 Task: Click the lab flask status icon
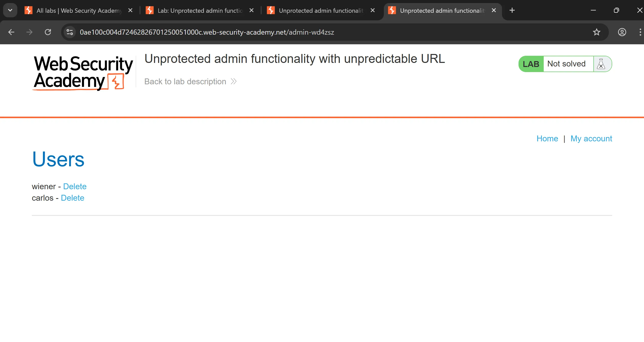tap(601, 64)
